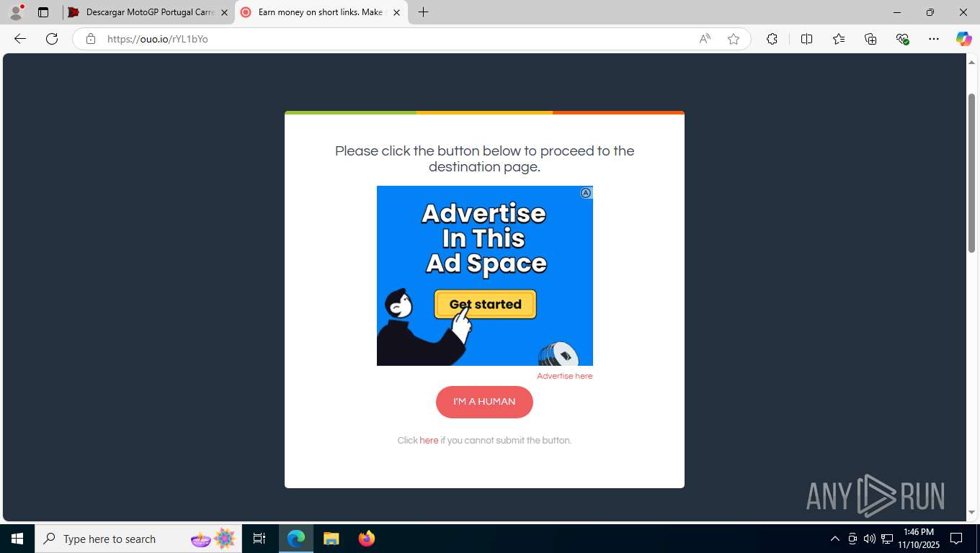Open the Favorites hub
The image size is (980, 553).
point(839,39)
